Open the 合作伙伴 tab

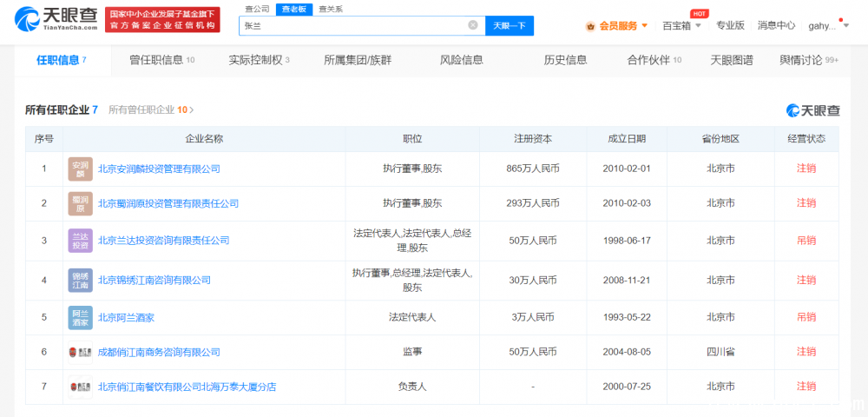click(x=654, y=60)
